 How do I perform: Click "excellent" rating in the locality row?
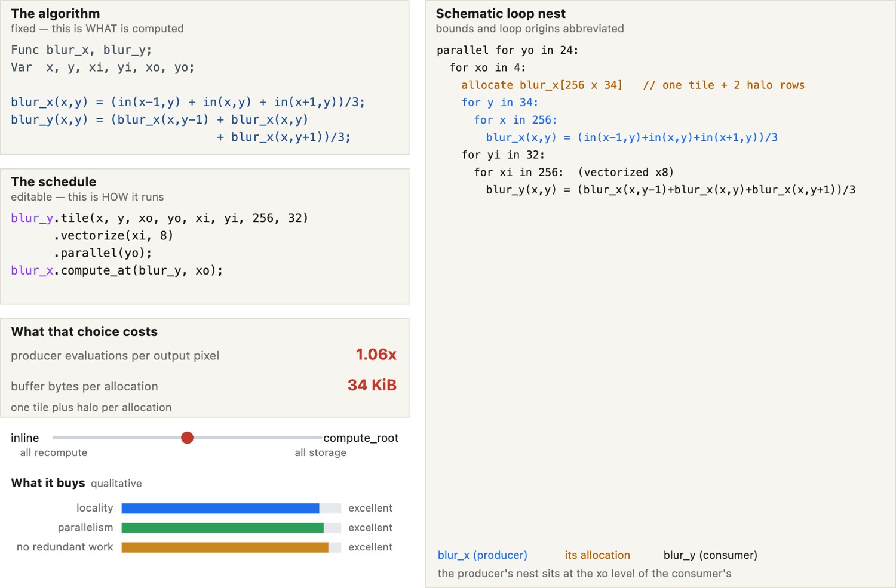point(370,508)
